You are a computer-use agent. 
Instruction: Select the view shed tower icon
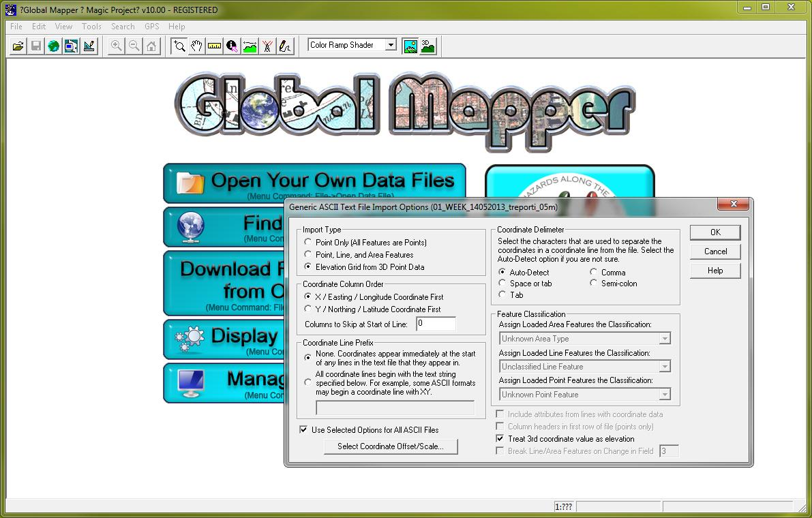pos(267,46)
